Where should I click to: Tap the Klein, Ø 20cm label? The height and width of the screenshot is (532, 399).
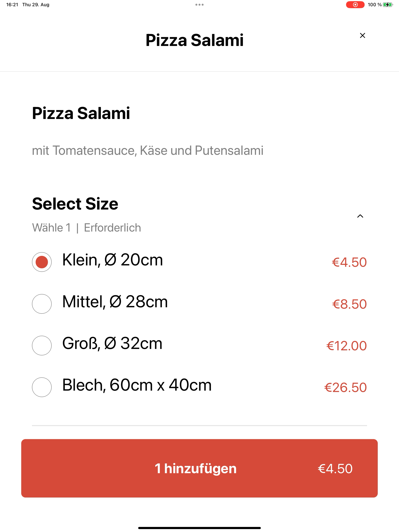[x=113, y=260]
